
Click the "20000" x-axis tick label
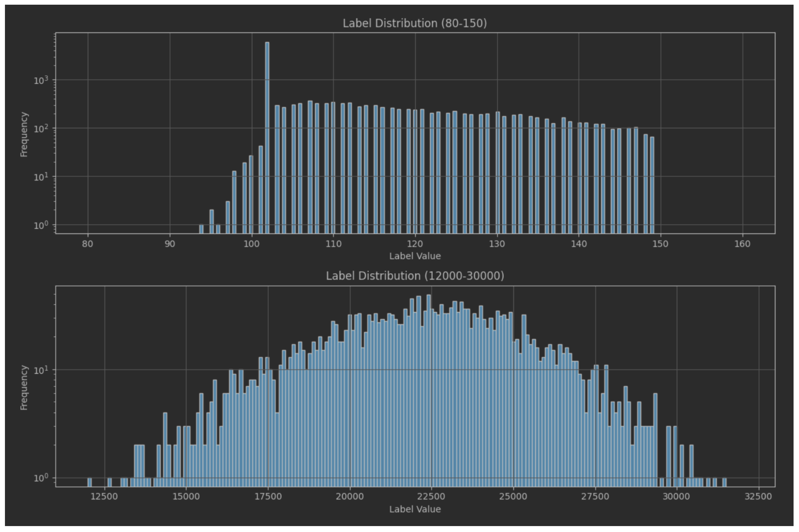click(349, 496)
